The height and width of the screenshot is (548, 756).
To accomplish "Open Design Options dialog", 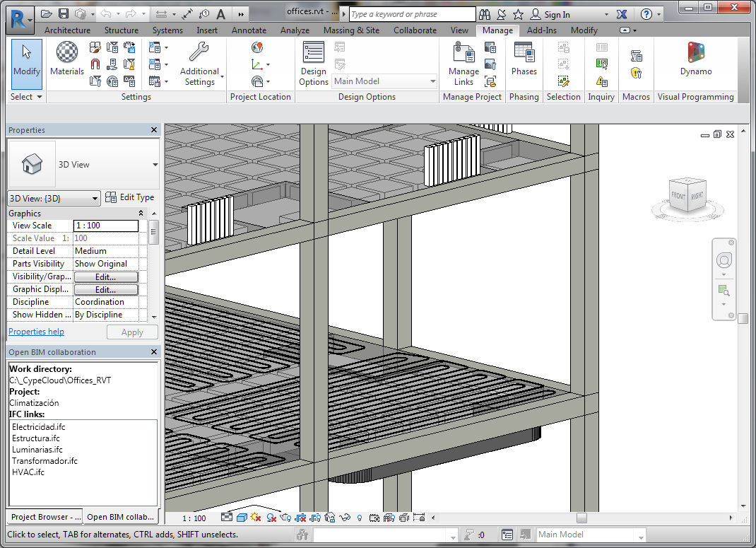I will coord(314,64).
